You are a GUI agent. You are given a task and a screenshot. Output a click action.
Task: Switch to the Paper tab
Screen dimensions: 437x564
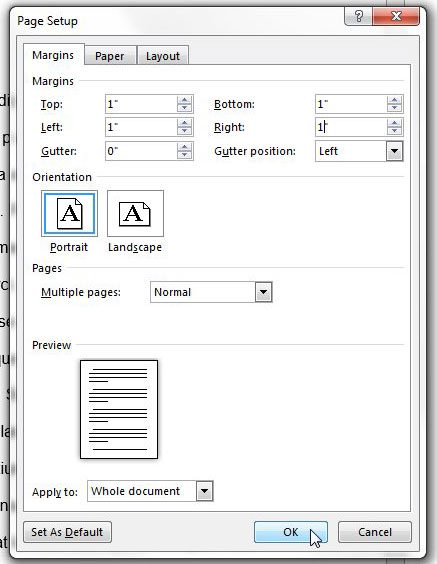point(110,56)
